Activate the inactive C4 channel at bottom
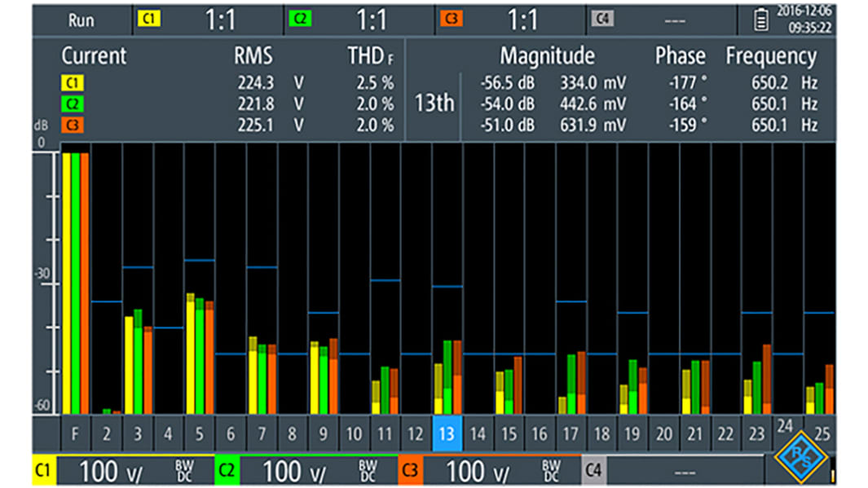This screenshot has width=868, height=488. 672,471
